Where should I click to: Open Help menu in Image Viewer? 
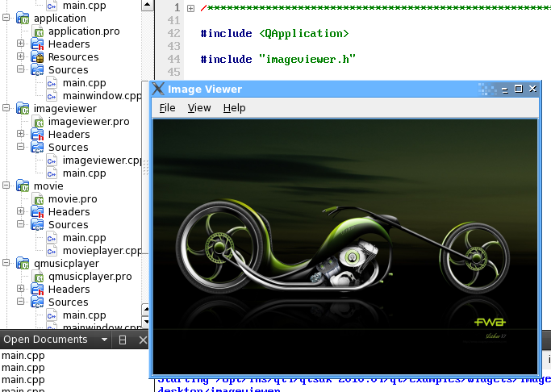235,108
